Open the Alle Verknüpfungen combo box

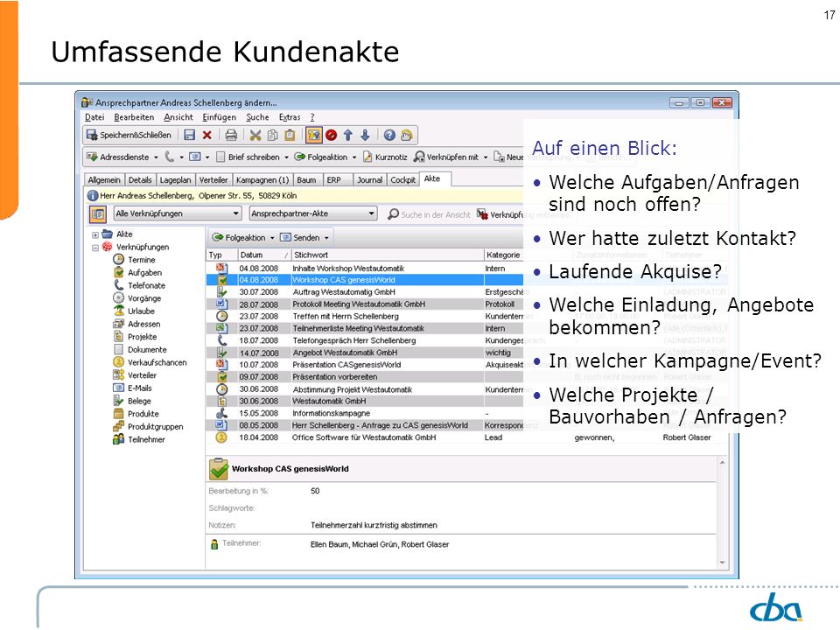[178, 213]
